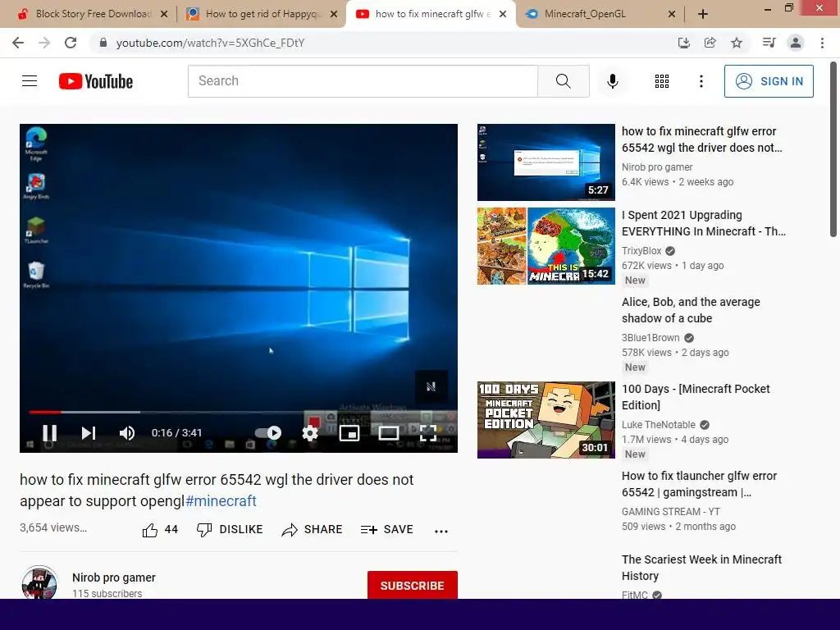Open the media control toolbar icon
The image size is (840, 630).
[769, 43]
